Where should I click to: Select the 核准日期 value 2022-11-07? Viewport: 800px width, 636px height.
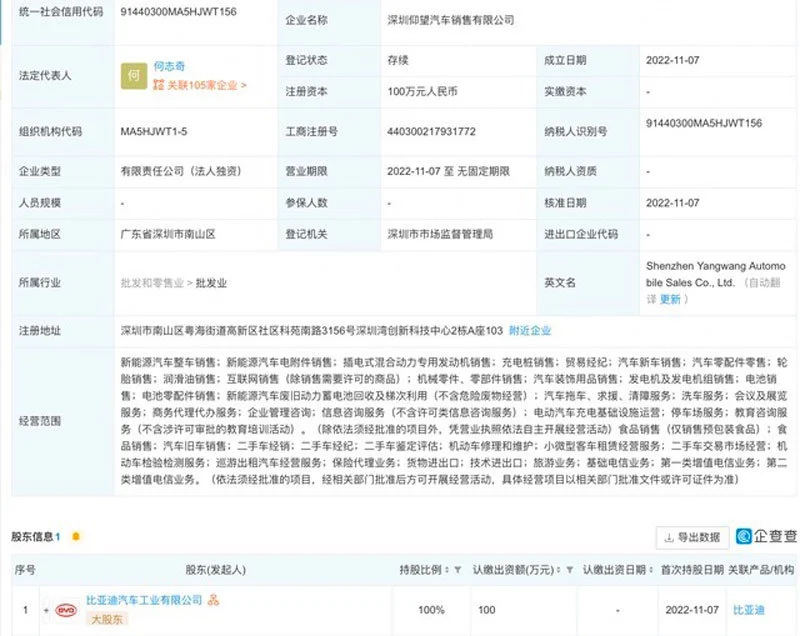pyautogui.click(x=672, y=203)
